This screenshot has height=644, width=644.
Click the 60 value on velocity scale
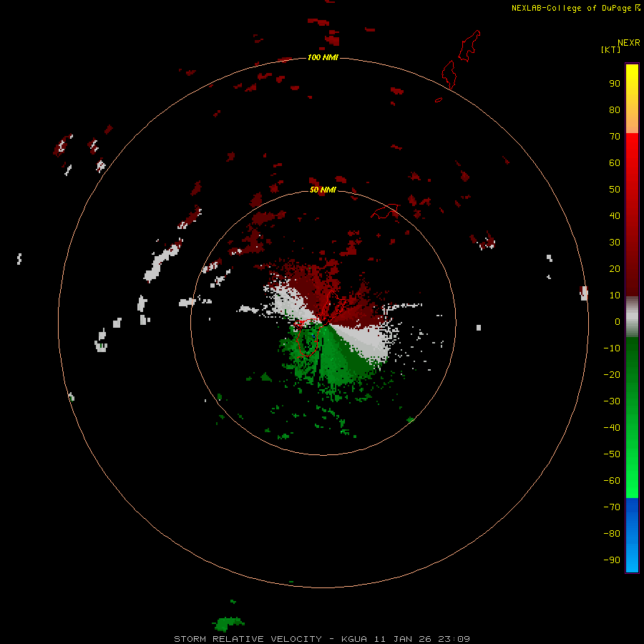point(615,162)
